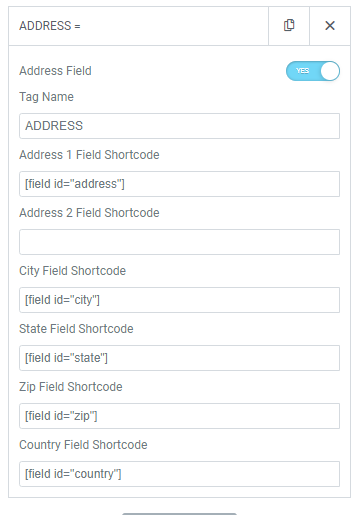Click the Tag Name label

point(46,97)
